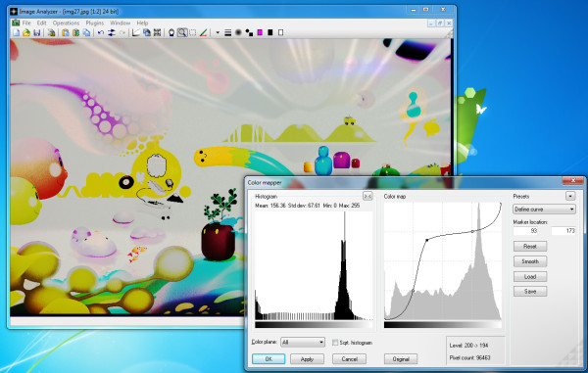Select the dashed rectangle selection tool
Screen dimensions: 588x373
(193, 32)
